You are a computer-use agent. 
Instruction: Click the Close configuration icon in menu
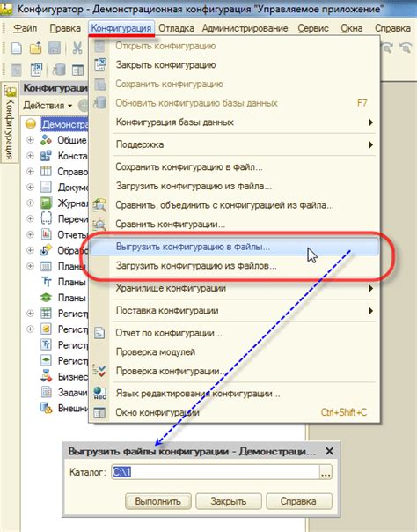100,64
